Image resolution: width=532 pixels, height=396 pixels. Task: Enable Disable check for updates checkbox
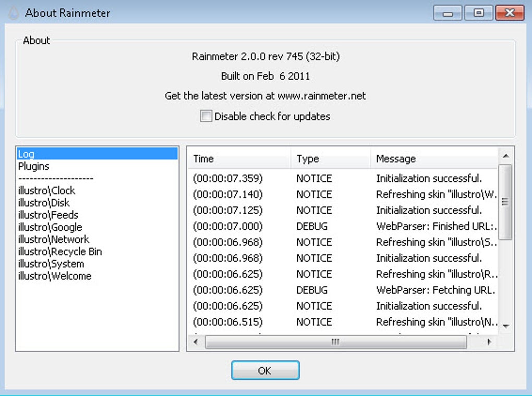tap(206, 116)
